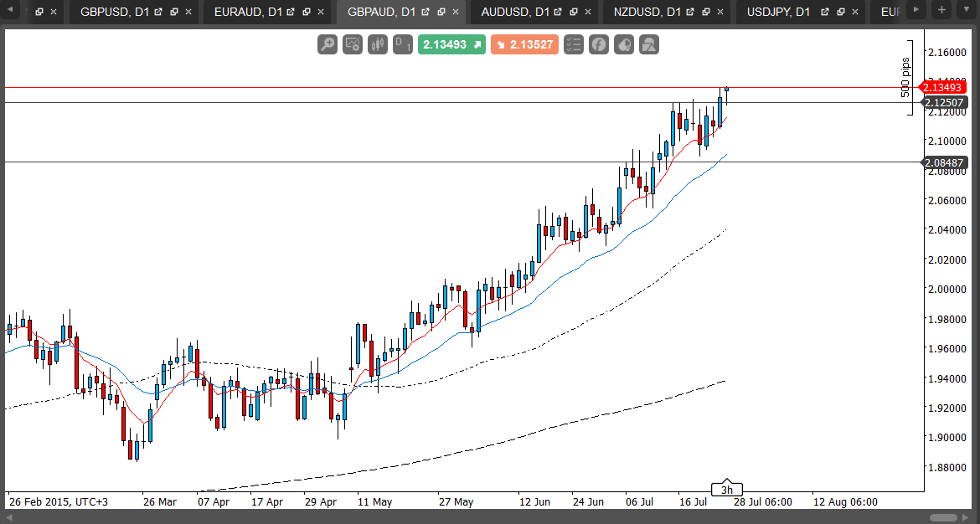Open chart template settings icon

tap(353, 44)
